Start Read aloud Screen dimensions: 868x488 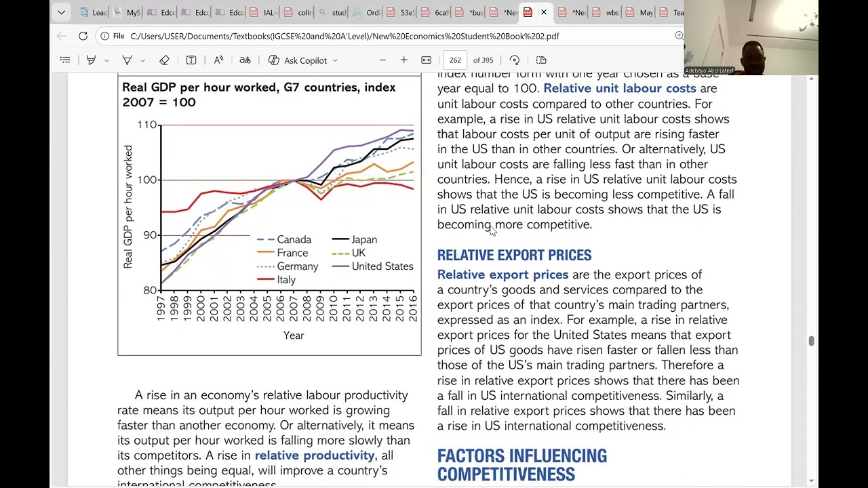coord(218,60)
